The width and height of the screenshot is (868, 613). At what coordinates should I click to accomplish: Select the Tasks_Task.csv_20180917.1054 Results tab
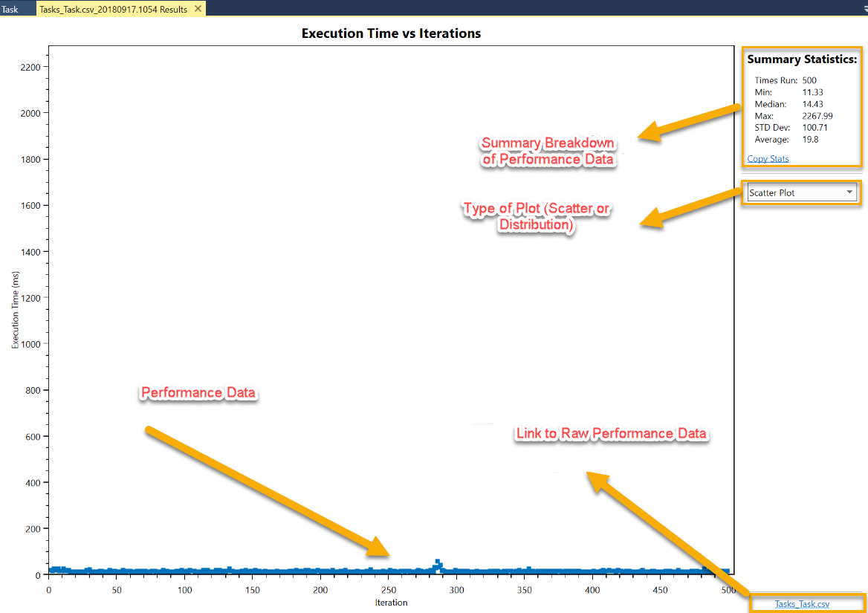(113, 10)
